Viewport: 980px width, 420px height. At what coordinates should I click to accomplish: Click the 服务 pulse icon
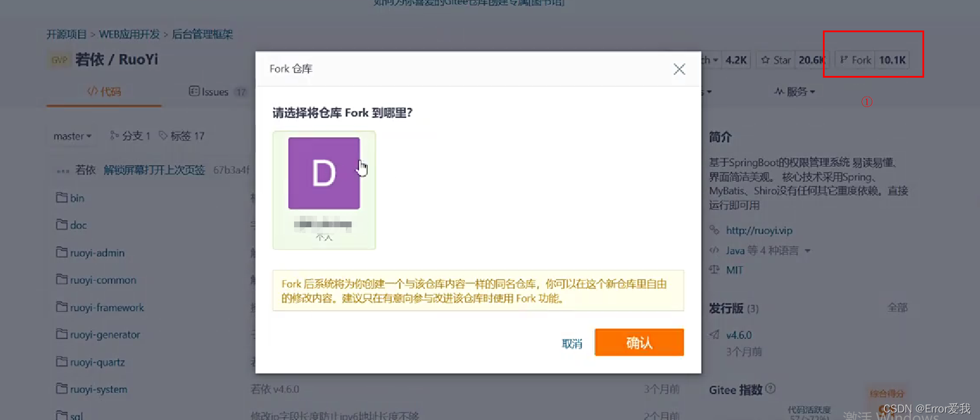click(779, 91)
